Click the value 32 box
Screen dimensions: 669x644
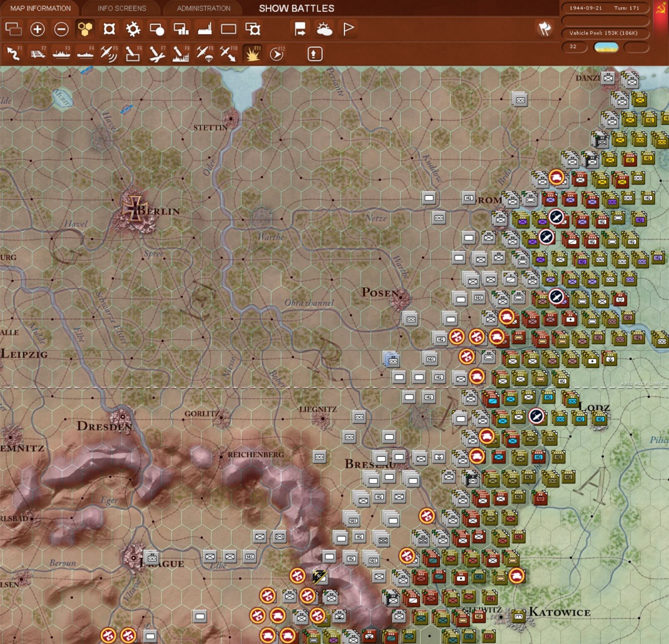(x=574, y=47)
